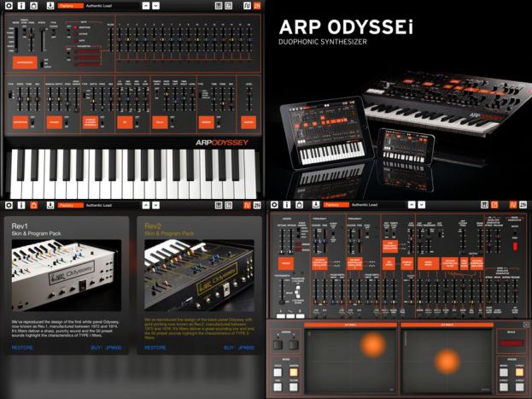The height and width of the screenshot is (399, 532).
Task: Click RESTORE under Rev1 pack
Action: tap(22, 348)
